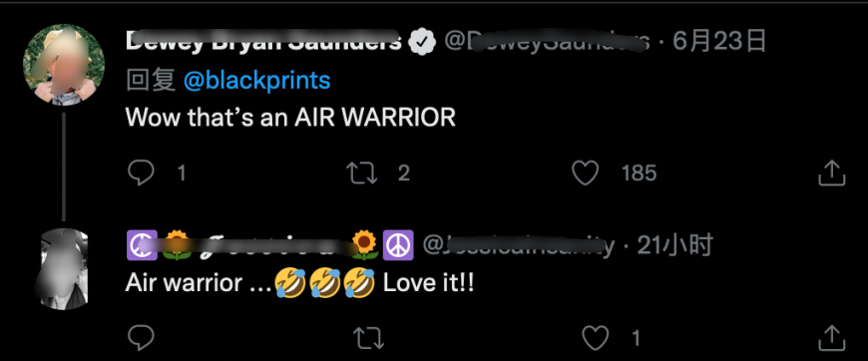This screenshot has width=868, height=361.
Task: Share the 'Love it!!' tweet
Action: (x=831, y=338)
